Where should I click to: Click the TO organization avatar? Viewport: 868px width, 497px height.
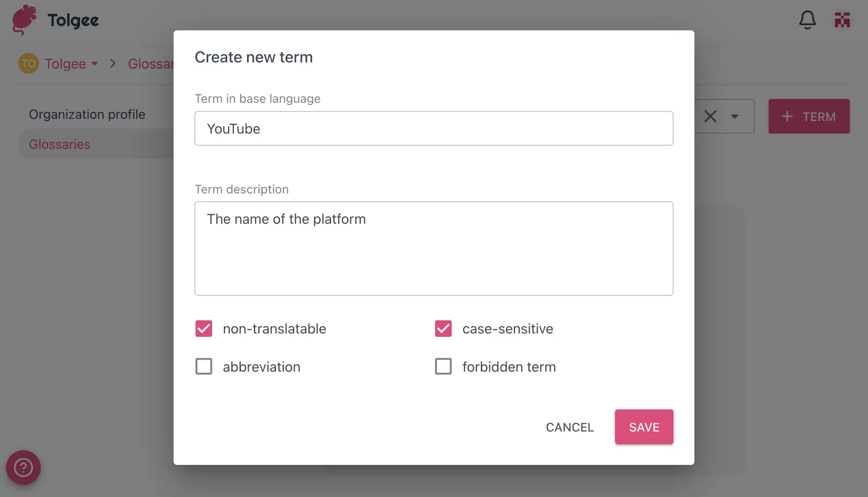(29, 63)
